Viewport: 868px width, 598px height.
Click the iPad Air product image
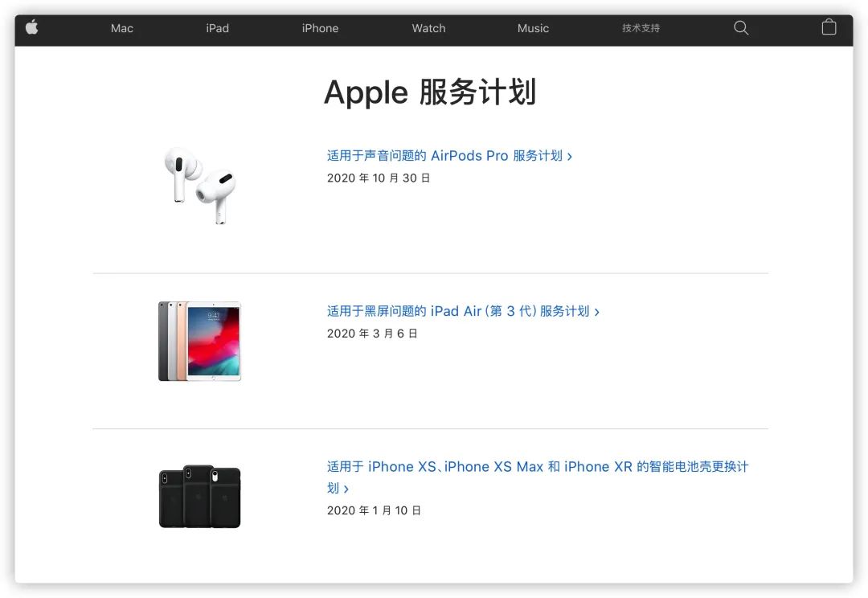(x=200, y=341)
